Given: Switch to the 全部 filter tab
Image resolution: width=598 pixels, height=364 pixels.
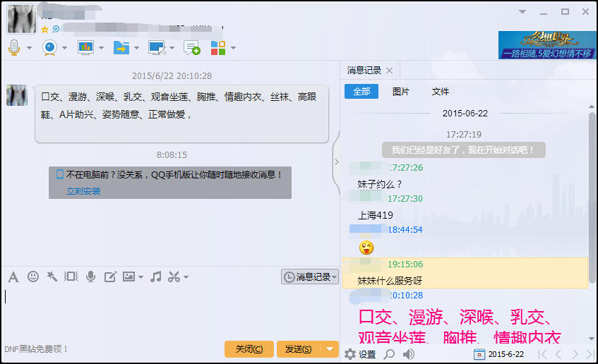Looking at the screenshot, I should coord(361,92).
